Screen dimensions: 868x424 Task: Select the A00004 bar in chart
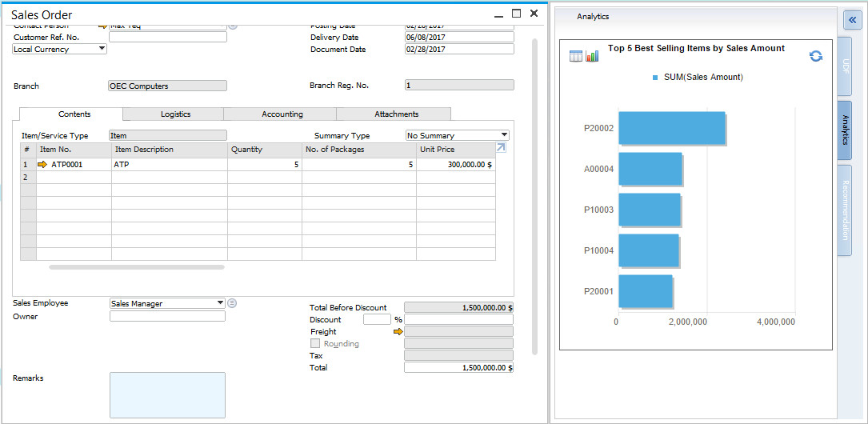(x=650, y=169)
